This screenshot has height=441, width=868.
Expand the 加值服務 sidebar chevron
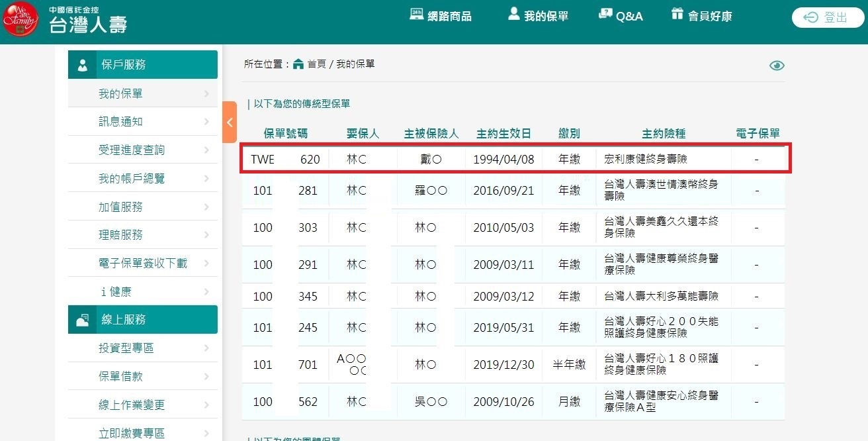click(207, 207)
